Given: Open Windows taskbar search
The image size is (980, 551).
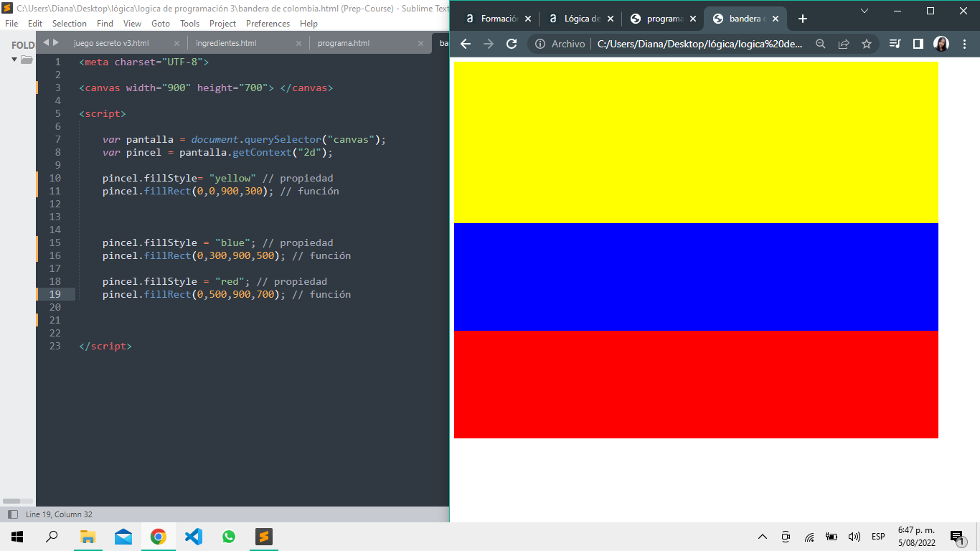Looking at the screenshot, I should (52, 537).
